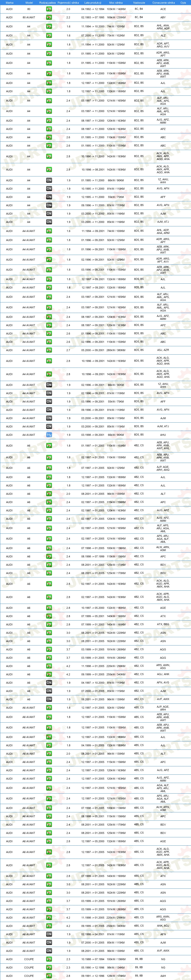The width and height of the screenshot is (191, 980).
Task: Click the 80 AVANT model cell
Action: [x=29, y=17]
